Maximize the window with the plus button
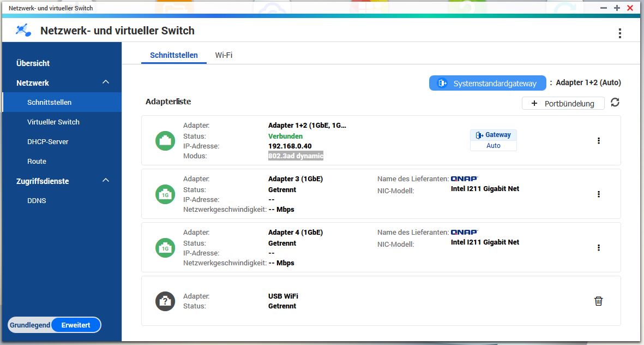This screenshot has height=345, width=644. 617,8
